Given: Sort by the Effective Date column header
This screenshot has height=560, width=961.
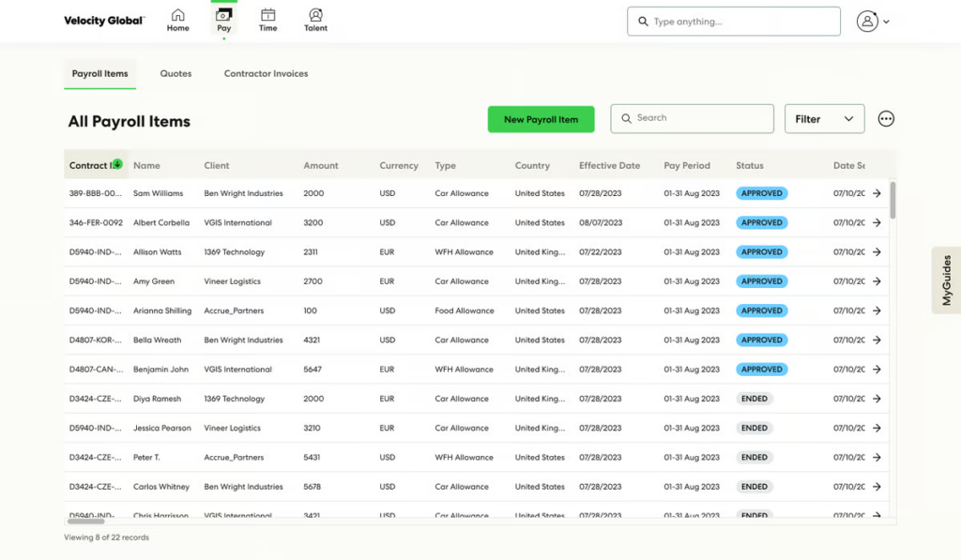Looking at the screenshot, I should click(609, 165).
